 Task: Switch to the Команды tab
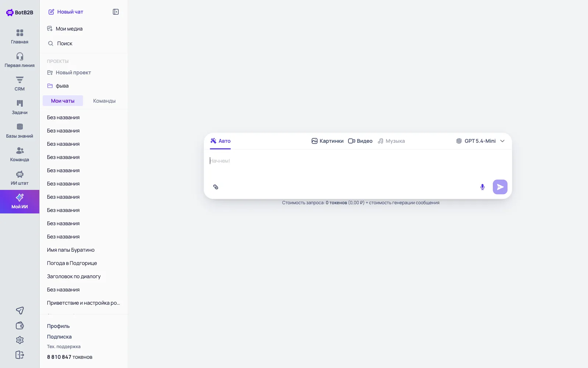(x=104, y=101)
